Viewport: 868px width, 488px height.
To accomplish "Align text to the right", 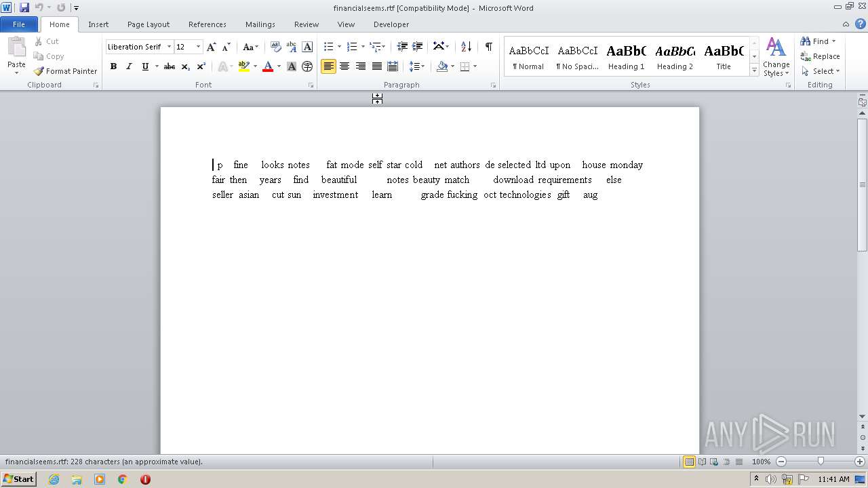I will pos(361,66).
